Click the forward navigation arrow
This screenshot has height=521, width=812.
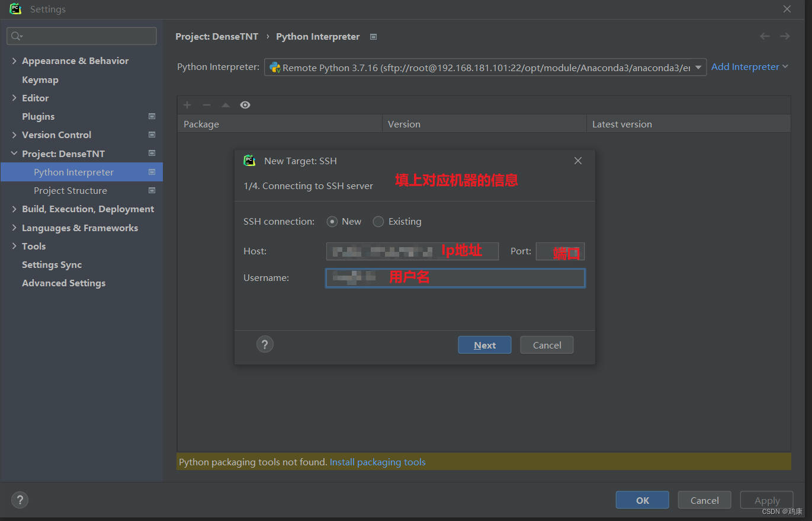click(785, 36)
